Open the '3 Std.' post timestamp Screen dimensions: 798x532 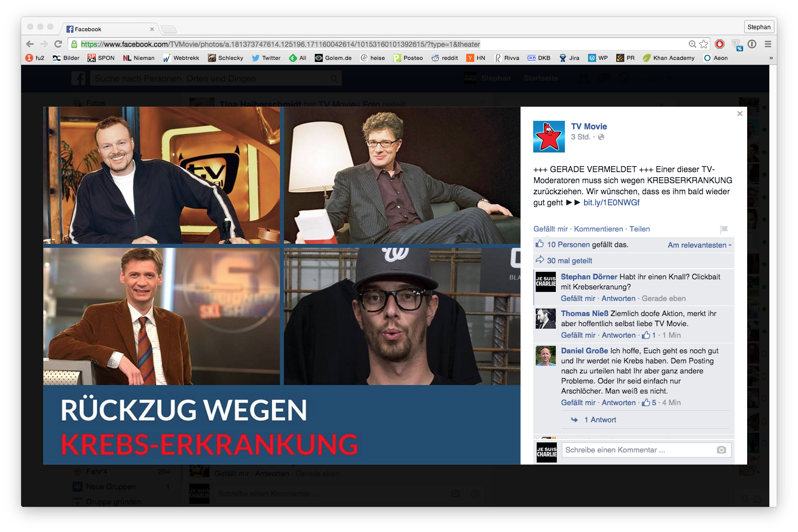click(x=581, y=137)
